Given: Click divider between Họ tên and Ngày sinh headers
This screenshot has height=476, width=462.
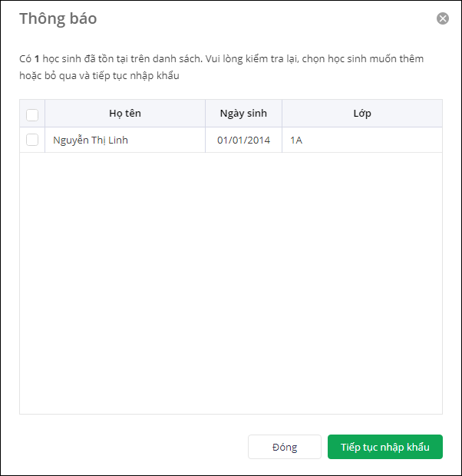Looking at the screenshot, I should coord(205,114).
